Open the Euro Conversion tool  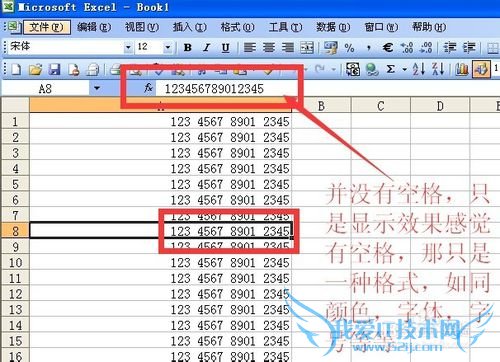[x=353, y=69]
